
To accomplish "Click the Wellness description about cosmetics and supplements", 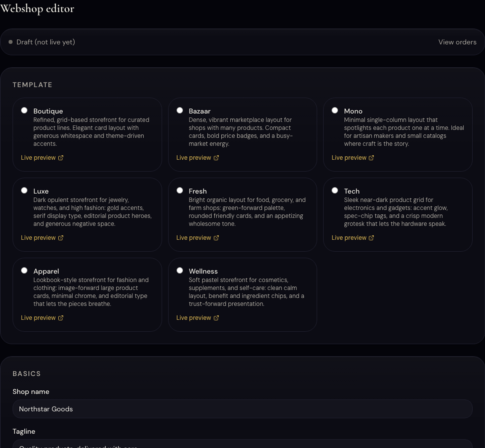I will (x=246, y=292).
